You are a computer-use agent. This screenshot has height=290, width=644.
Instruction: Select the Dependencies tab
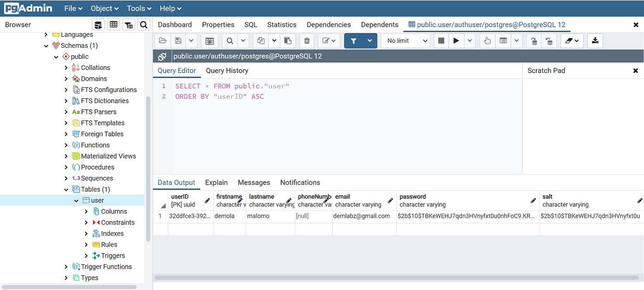328,24
